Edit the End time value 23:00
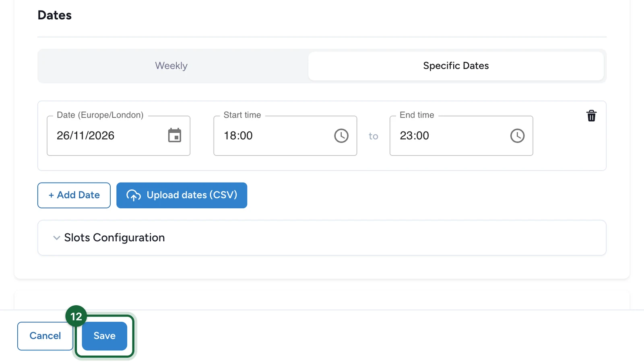 pyautogui.click(x=415, y=136)
